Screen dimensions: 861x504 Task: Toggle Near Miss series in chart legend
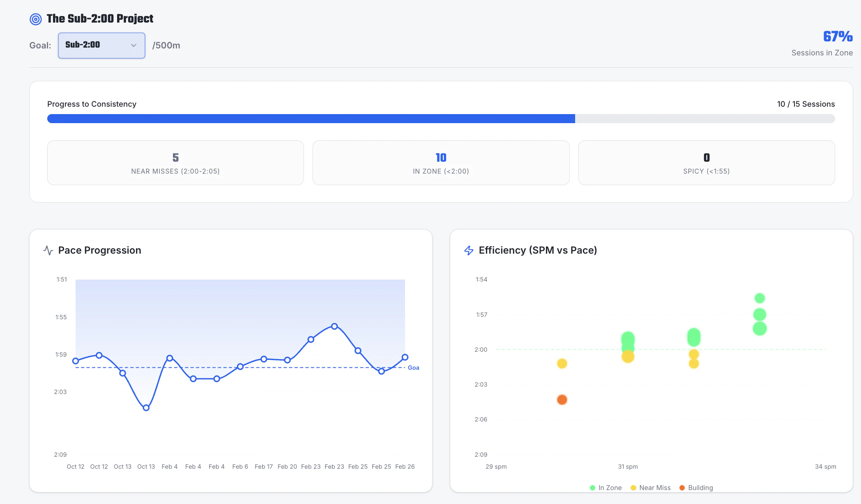tap(654, 488)
